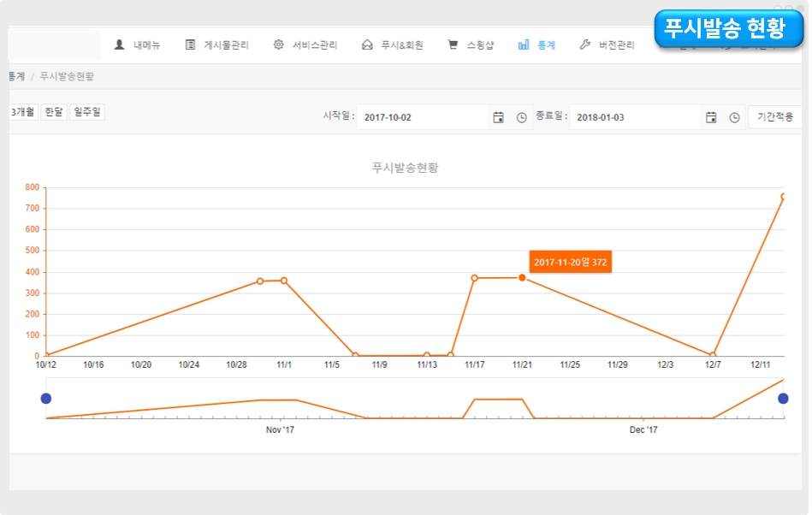812x515 pixels.
Task: Select the 한달 period filter
Action: pyautogui.click(x=53, y=112)
